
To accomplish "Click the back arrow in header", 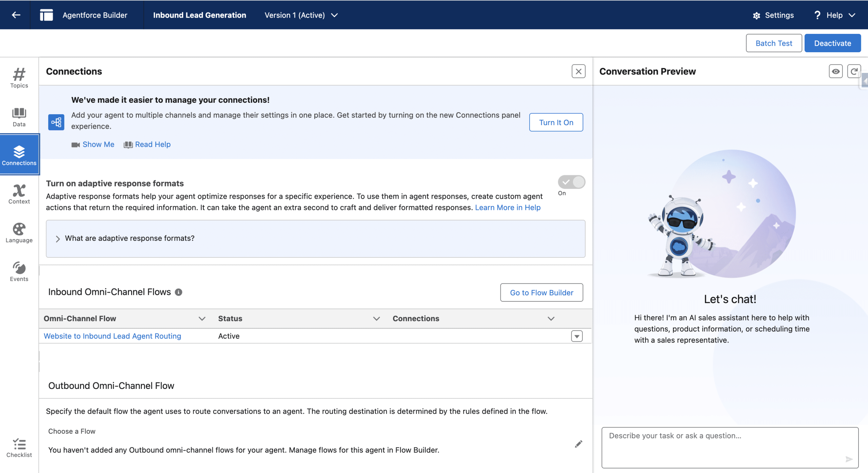I will point(16,15).
